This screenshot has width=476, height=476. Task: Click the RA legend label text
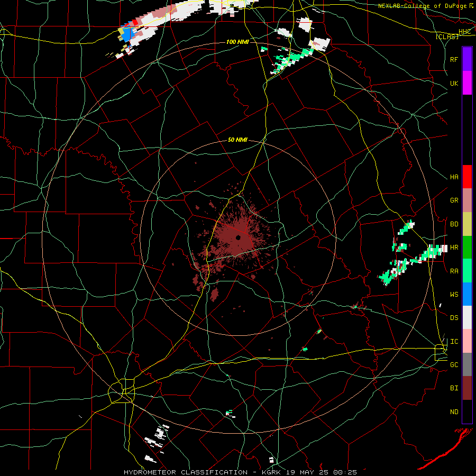454,271
